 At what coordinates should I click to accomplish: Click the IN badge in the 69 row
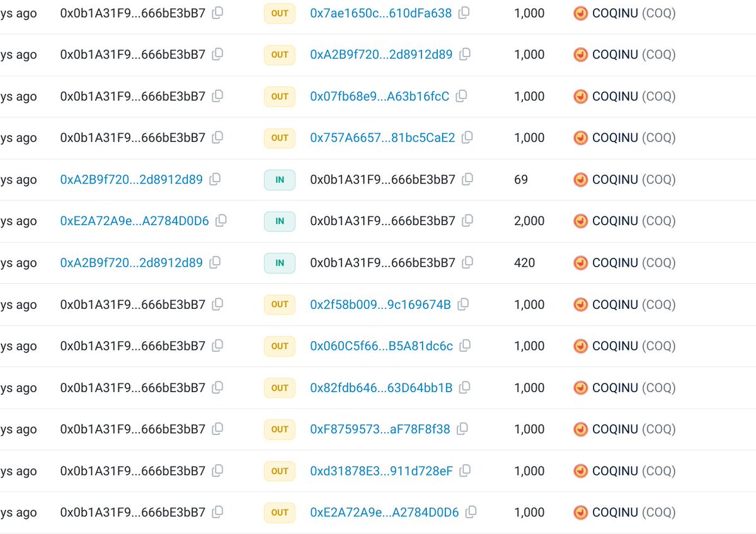280,180
